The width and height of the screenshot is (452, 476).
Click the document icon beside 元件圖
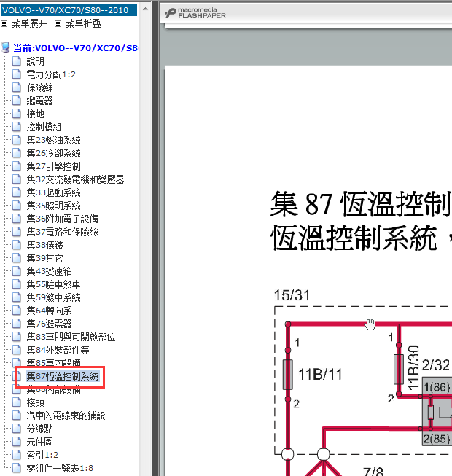[x=17, y=442]
